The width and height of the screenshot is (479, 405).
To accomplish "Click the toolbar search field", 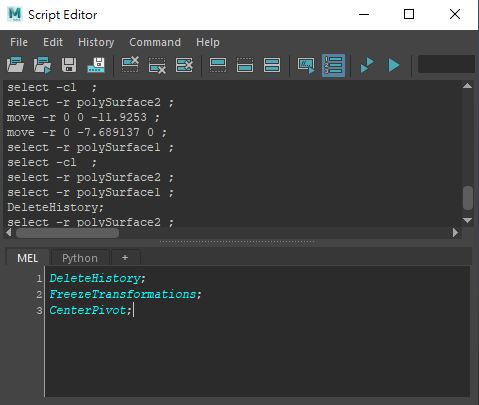I will click(x=446, y=64).
